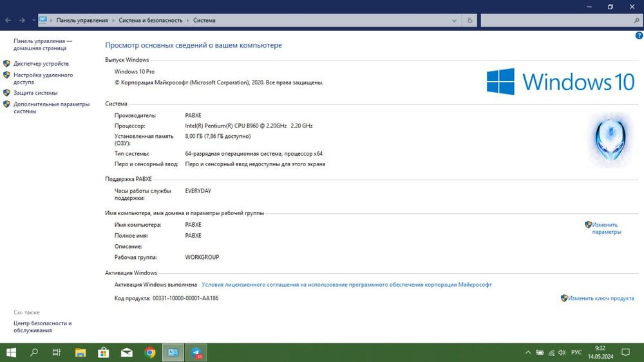Open Центр безопасности и обслуживания link
The width and height of the screenshot is (644, 362).
43,327
